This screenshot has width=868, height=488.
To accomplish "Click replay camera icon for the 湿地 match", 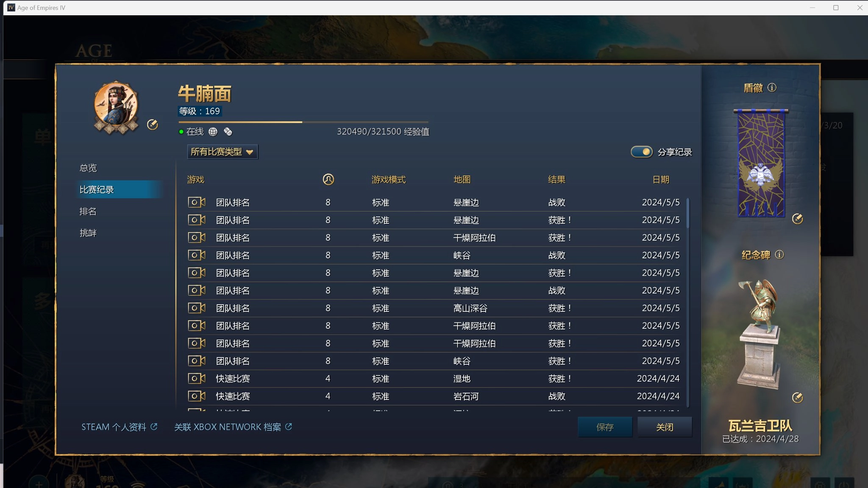I will (x=196, y=379).
